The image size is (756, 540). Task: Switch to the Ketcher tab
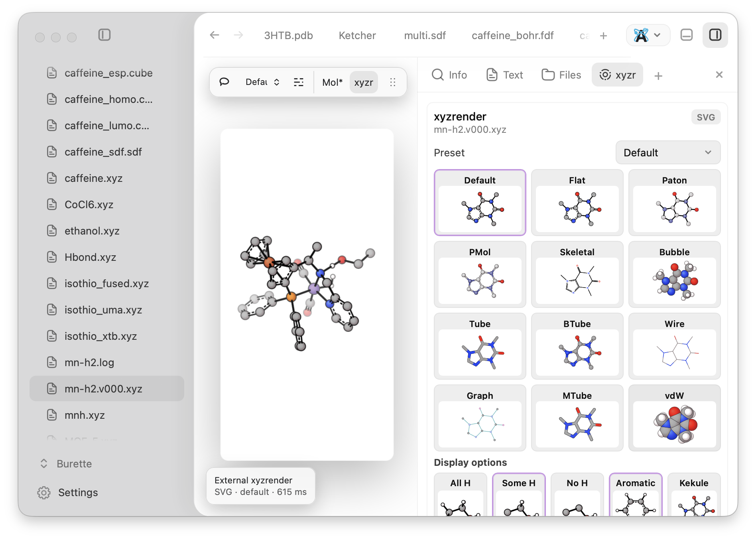tap(357, 35)
